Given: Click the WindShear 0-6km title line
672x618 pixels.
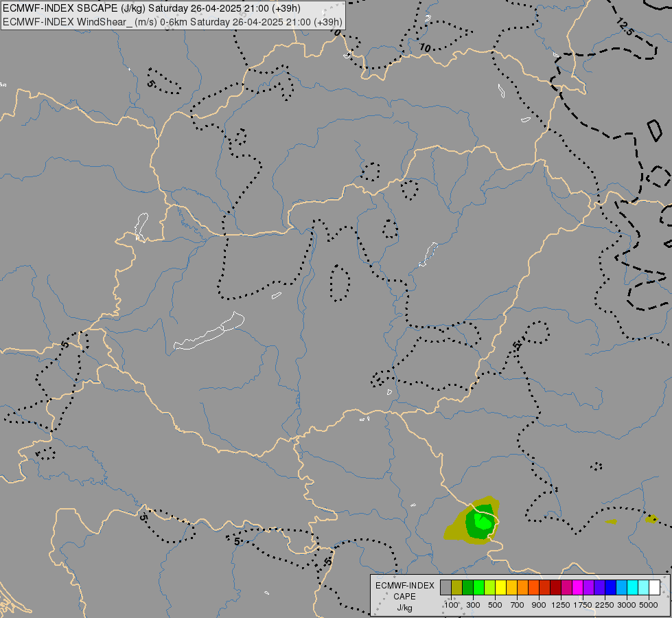Looking at the screenshot, I should tap(172, 22).
